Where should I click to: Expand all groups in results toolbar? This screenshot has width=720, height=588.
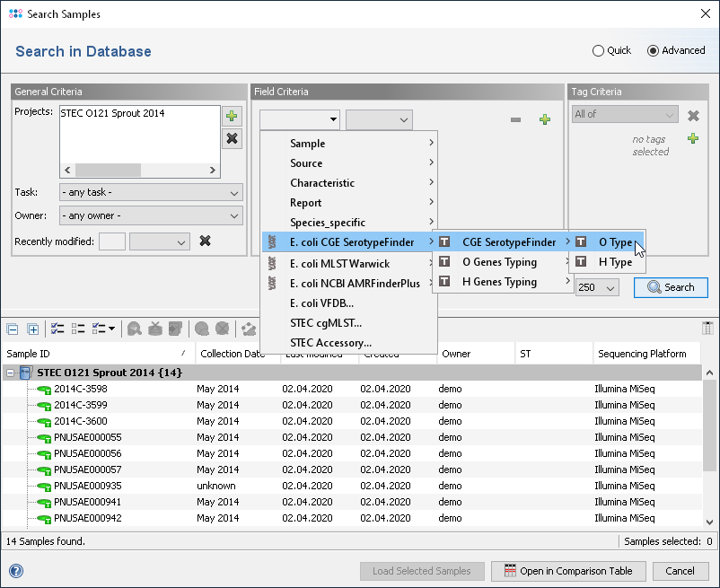coord(33,329)
